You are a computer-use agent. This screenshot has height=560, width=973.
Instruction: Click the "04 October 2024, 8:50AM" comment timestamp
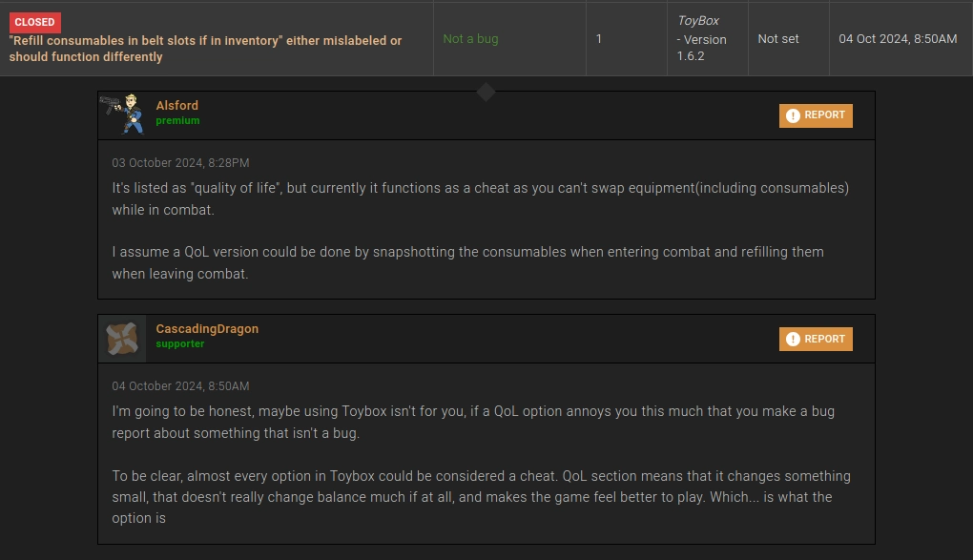point(180,386)
